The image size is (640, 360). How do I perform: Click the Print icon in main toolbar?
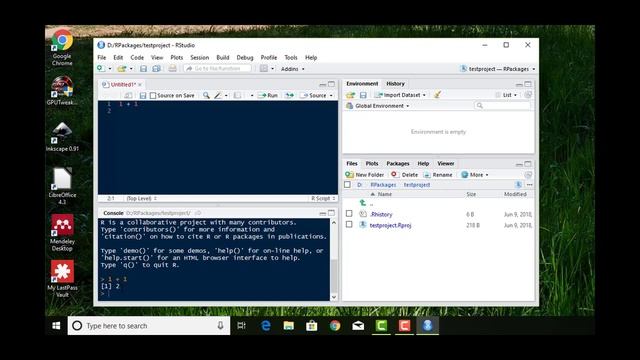click(x=173, y=69)
